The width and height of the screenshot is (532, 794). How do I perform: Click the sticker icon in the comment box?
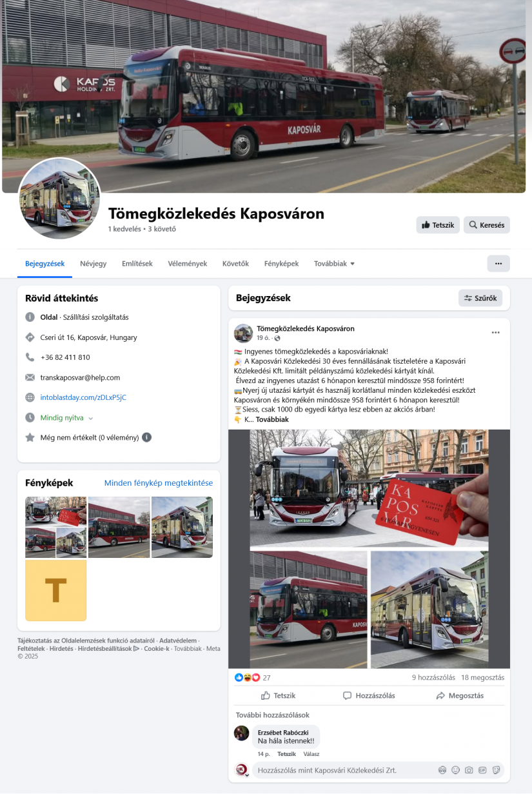pos(496,770)
